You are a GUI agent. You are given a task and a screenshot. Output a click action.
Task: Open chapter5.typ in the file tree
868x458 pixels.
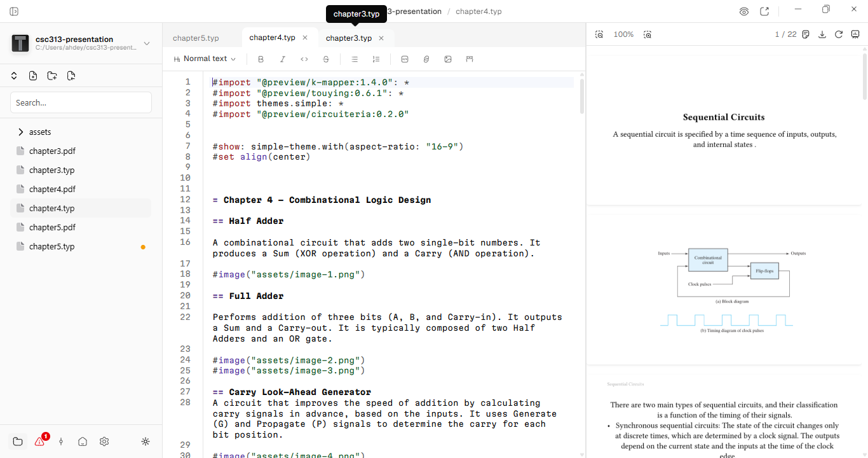tap(81, 246)
